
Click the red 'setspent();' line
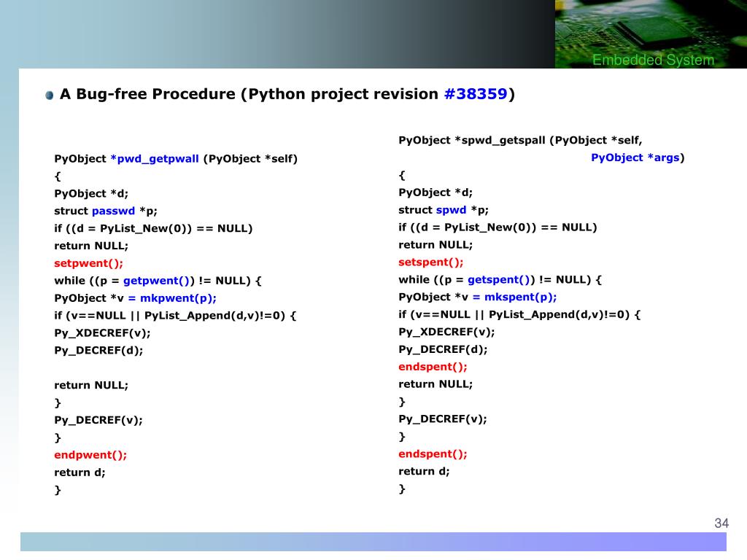[430, 262]
